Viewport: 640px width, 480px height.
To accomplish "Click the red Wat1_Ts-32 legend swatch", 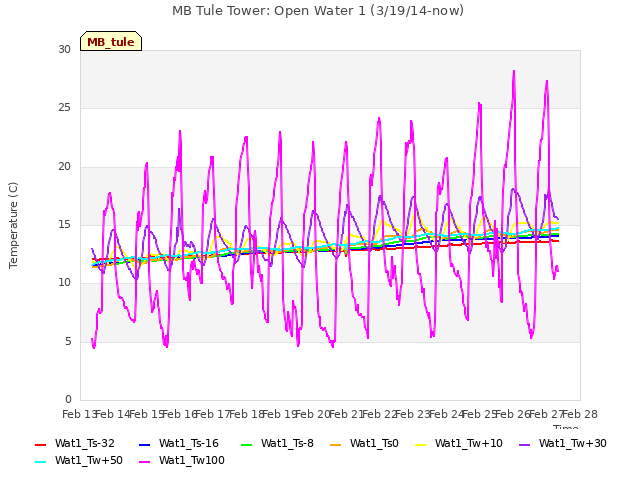I will (40, 444).
